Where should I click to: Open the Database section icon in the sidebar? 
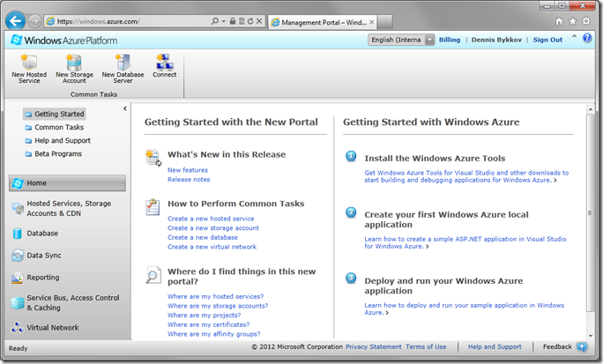click(18, 234)
